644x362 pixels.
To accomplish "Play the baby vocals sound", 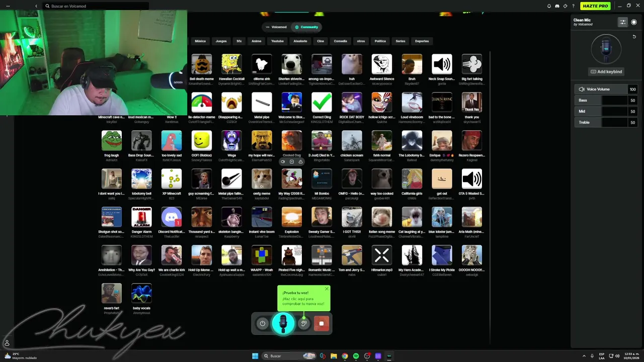I will (141, 294).
